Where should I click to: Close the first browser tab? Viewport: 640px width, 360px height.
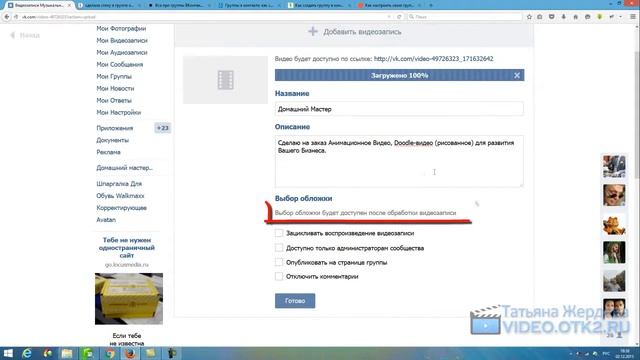69,5
